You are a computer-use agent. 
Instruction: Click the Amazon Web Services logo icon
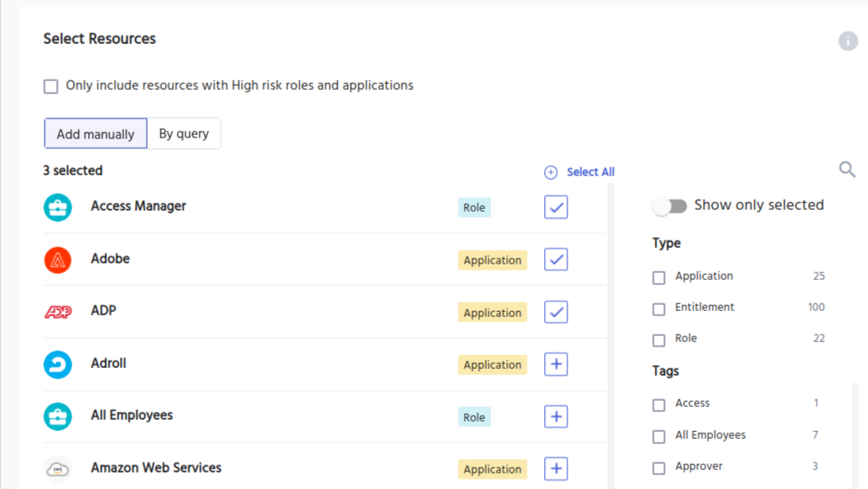[x=58, y=469]
